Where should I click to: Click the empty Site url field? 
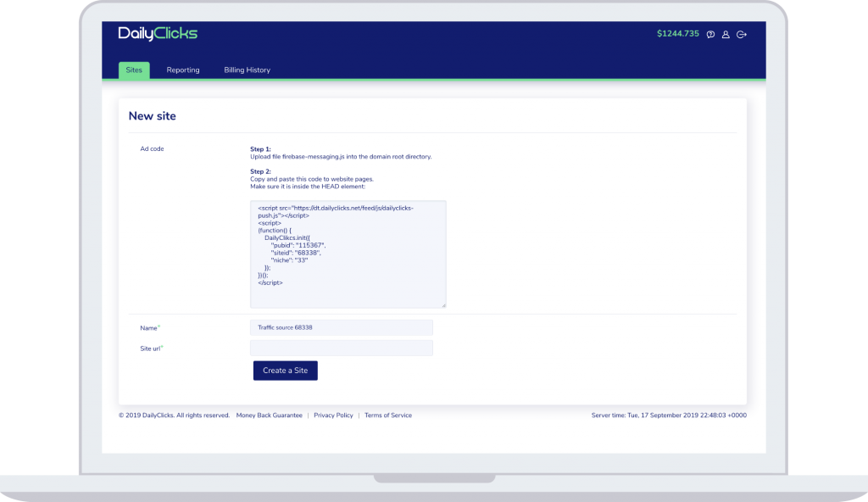[x=341, y=349]
